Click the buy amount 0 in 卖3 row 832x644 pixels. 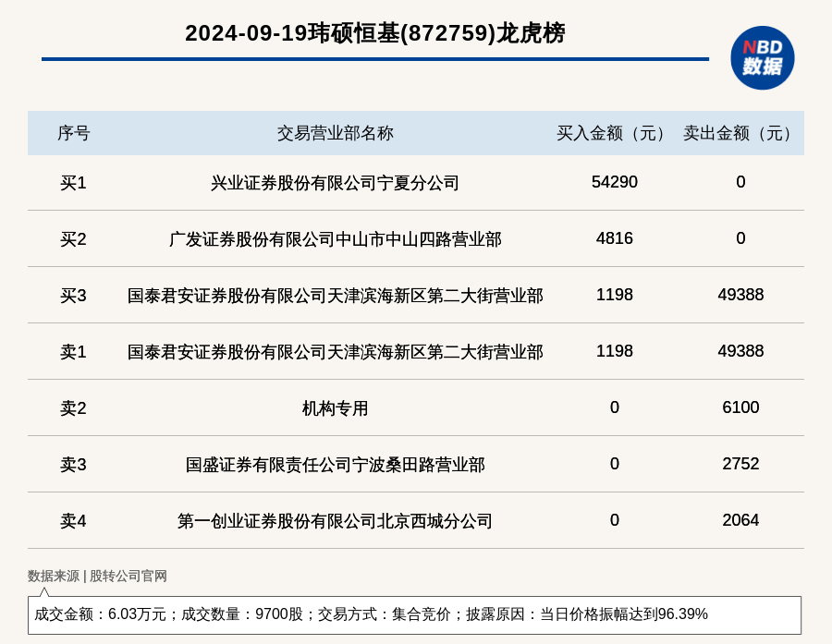tap(615, 463)
